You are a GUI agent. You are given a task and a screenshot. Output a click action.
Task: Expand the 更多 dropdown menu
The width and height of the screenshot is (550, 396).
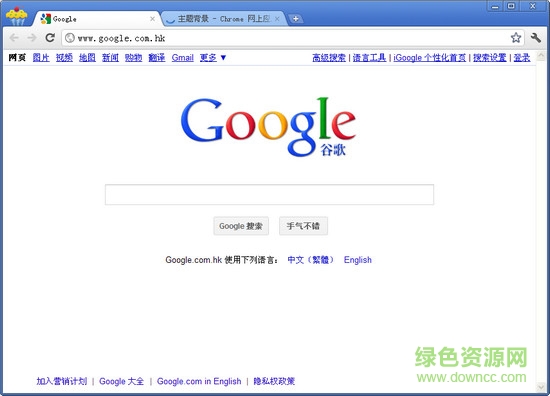213,58
